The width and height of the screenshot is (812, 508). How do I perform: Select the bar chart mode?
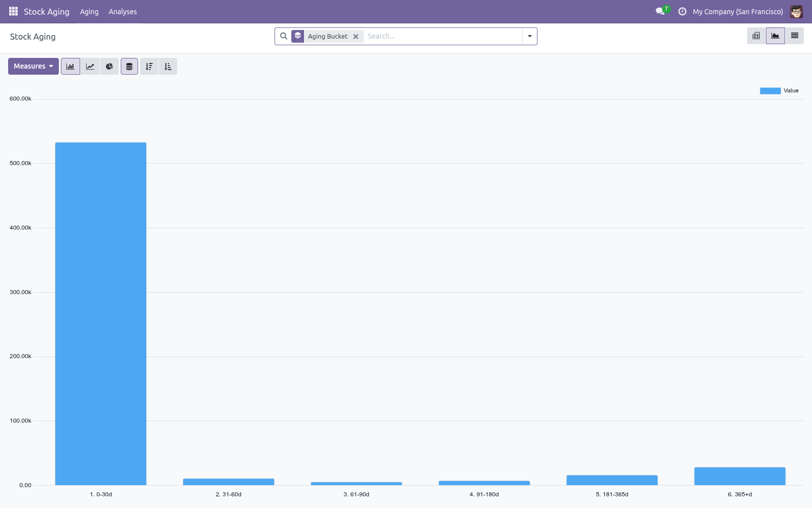point(71,66)
